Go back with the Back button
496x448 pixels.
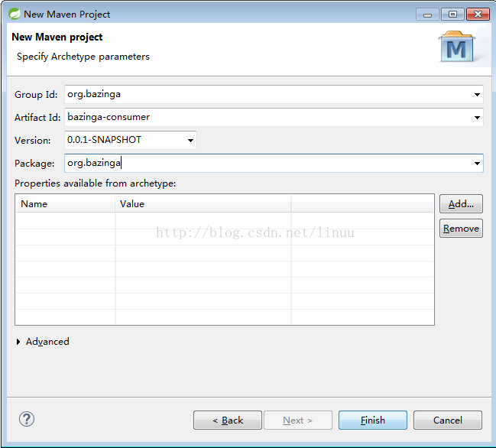(x=228, y=420)
